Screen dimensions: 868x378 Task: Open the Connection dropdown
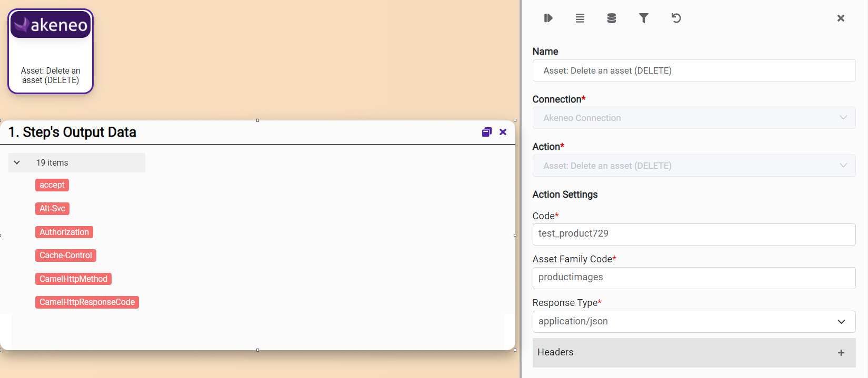[693, 118]
